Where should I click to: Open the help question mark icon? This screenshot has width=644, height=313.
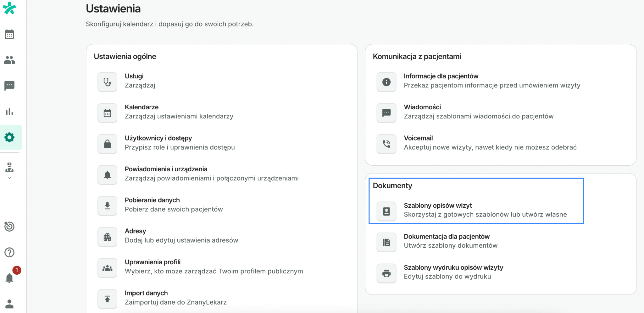10,252
